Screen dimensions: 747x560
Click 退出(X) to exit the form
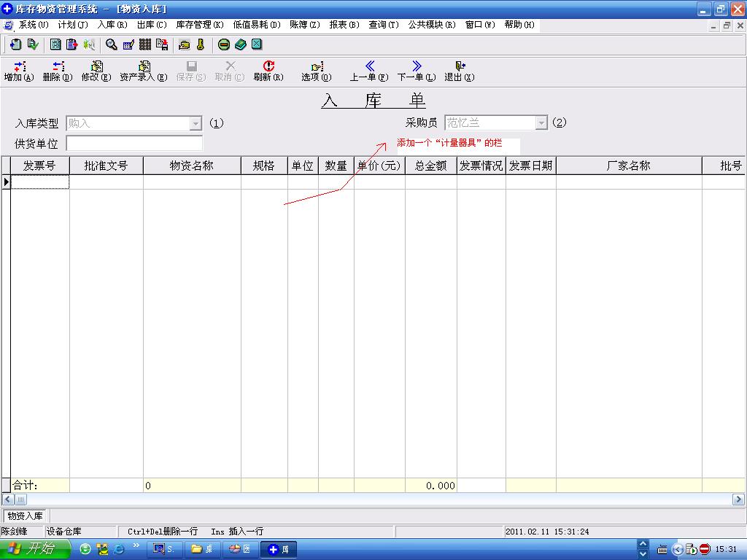coord(460,71)
